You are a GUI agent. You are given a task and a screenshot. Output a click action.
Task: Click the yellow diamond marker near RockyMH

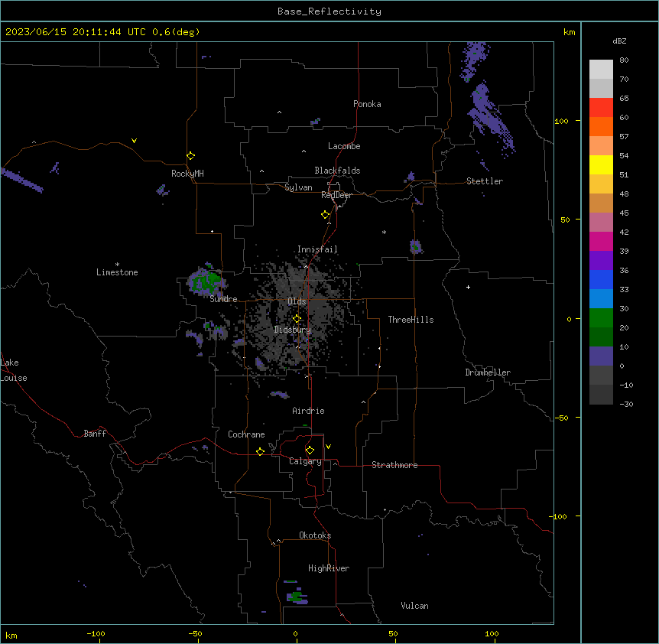[190, 156]
